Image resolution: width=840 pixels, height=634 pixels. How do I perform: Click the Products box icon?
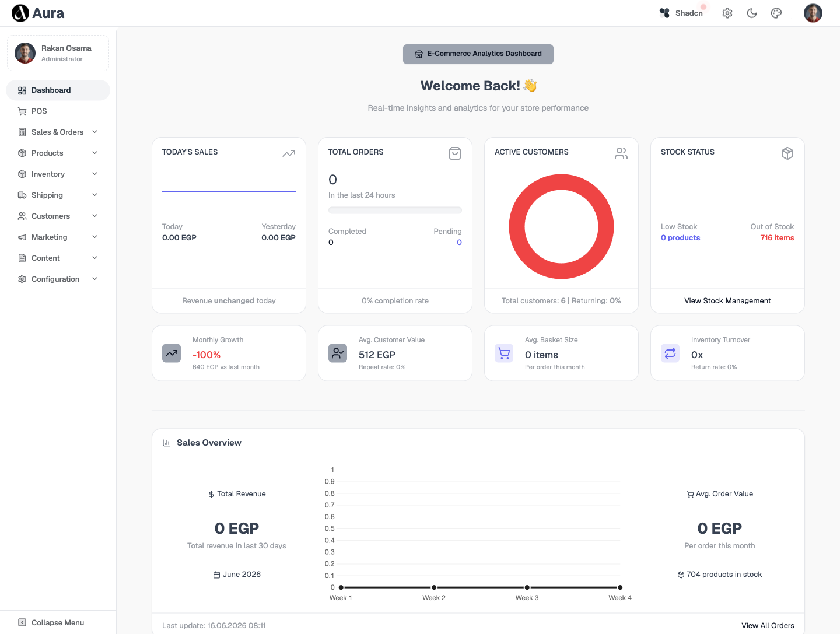(22, 153)
